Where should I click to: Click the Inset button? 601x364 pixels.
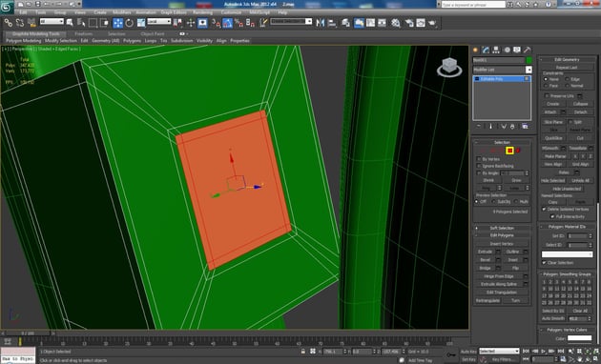tap(513, 259)
